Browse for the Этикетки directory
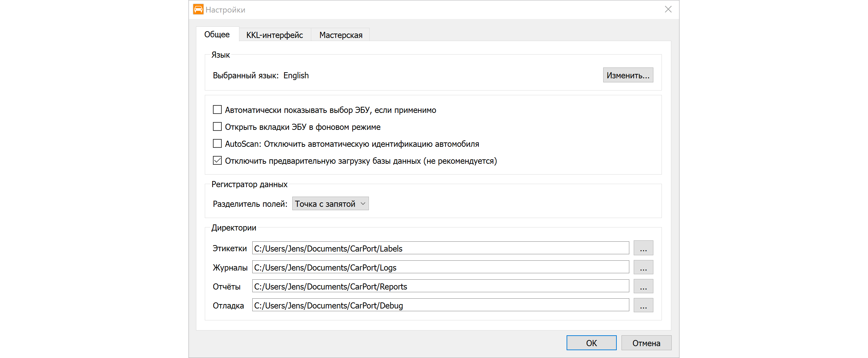868x358 pixels. pos(643,248)
